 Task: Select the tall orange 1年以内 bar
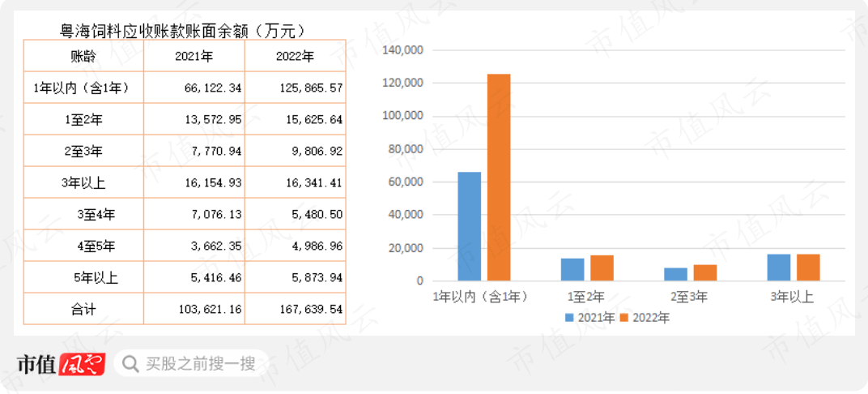(498, 178)
